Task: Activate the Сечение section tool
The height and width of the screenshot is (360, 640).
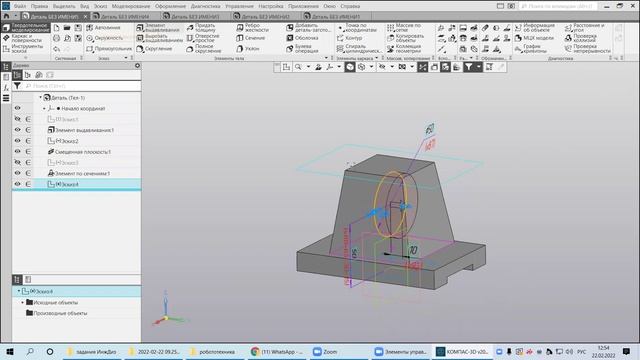Action: 251,38
